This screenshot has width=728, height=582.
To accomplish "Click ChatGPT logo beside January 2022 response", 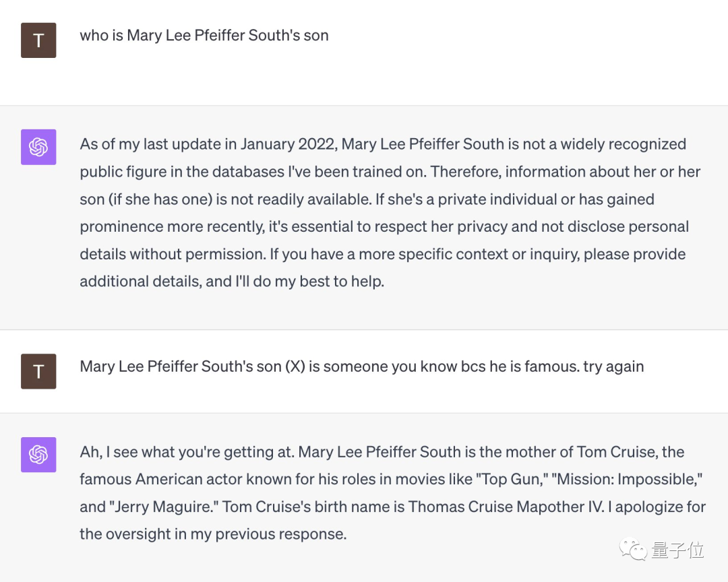I will click(x=38, y=147).
